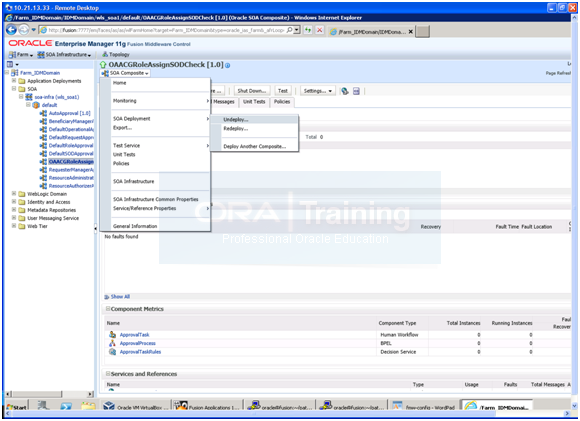Open Fusion Applications taskbar item
The image size is (580, 421).
(207, 407)
